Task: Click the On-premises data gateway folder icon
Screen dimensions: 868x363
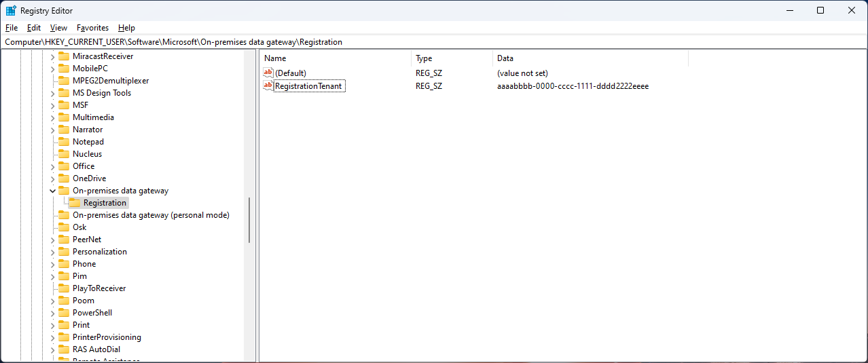Action: coord(63,191)
